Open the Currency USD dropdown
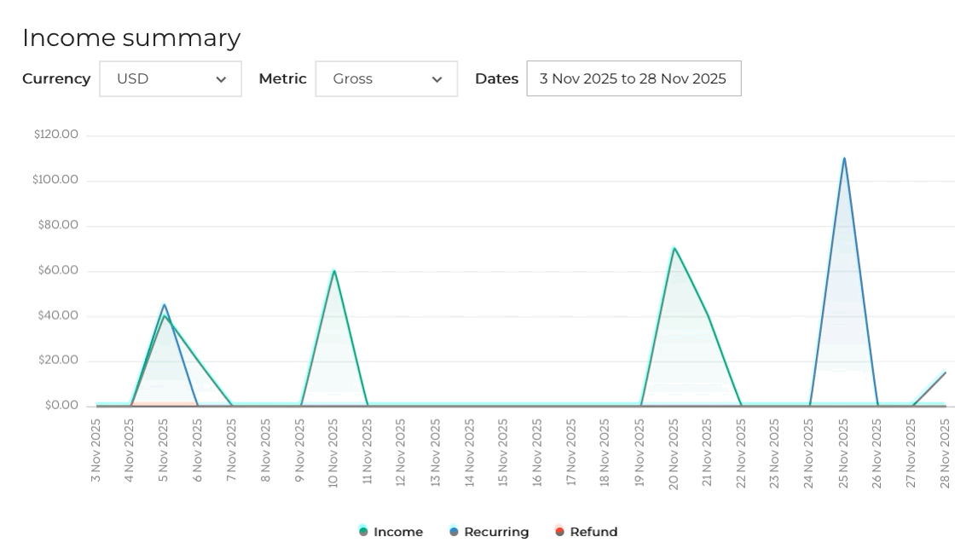This screenshot has width=978, height=560. (171, 78)
